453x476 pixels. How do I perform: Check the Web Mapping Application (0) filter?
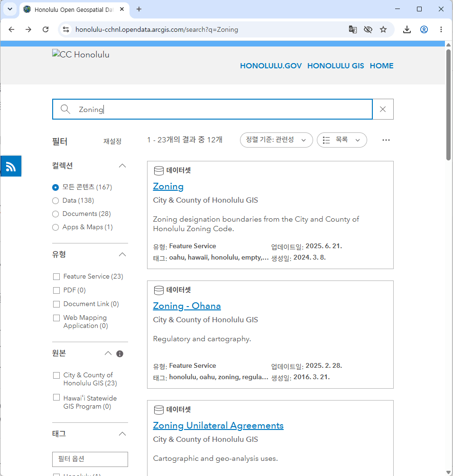click(56, 318)
